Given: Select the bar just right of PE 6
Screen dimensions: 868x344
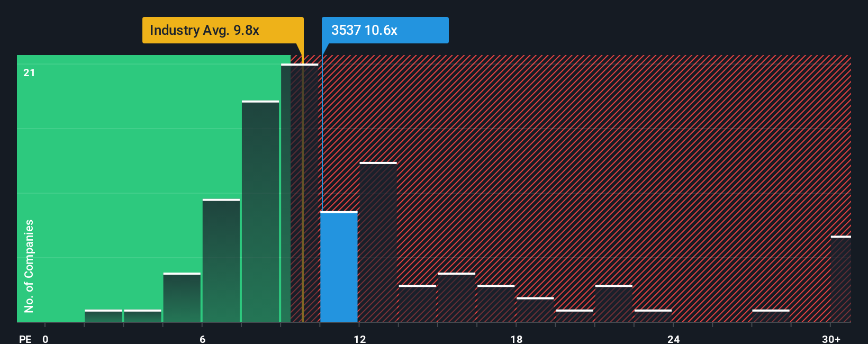Looking at the screenshot, I should [221, 260].
